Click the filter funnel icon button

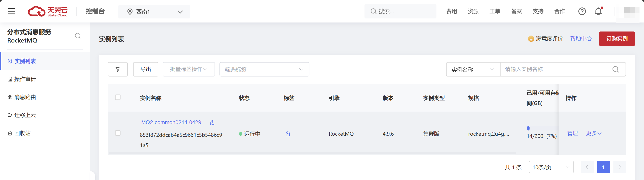click(118, 69)
